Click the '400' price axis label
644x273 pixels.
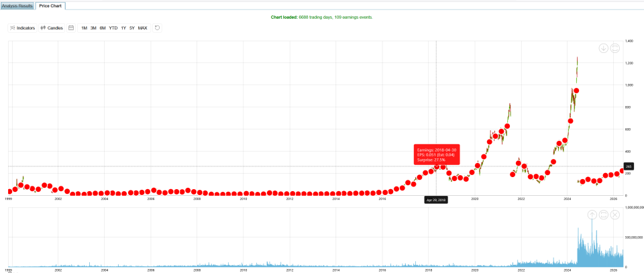tap(627, 152)
